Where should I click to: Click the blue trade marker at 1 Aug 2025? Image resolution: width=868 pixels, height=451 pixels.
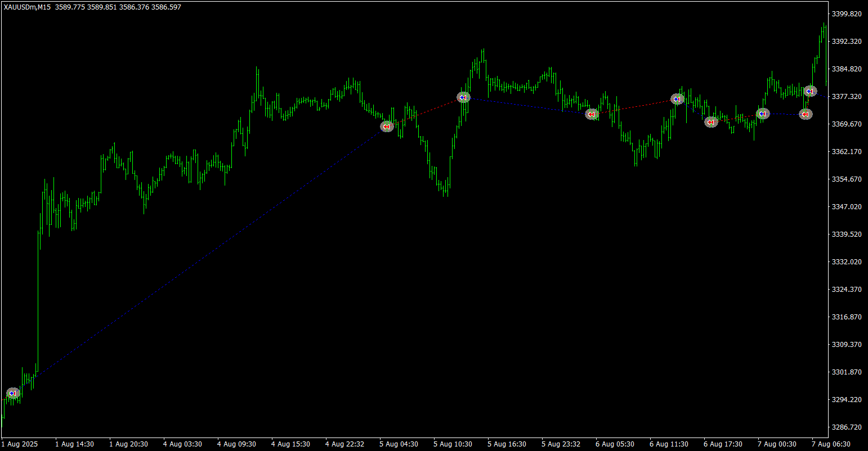[13, 393]
